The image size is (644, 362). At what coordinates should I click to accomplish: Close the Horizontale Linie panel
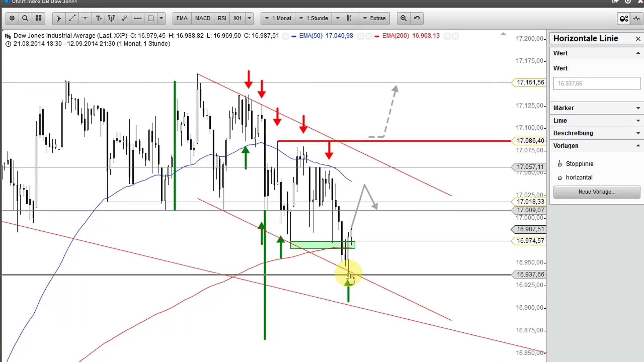(638, 39)
